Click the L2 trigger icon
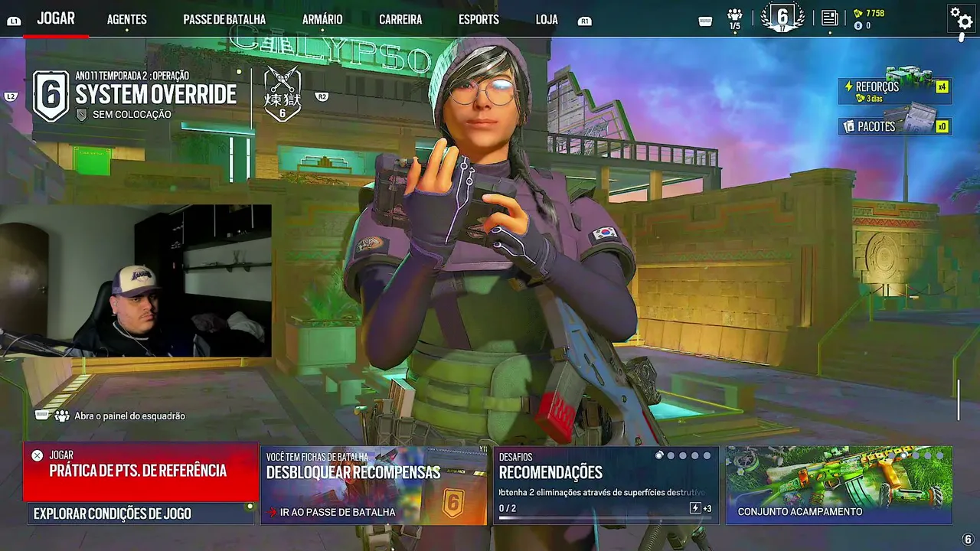The width and height of the screenshot is (980, 551). 11,96
